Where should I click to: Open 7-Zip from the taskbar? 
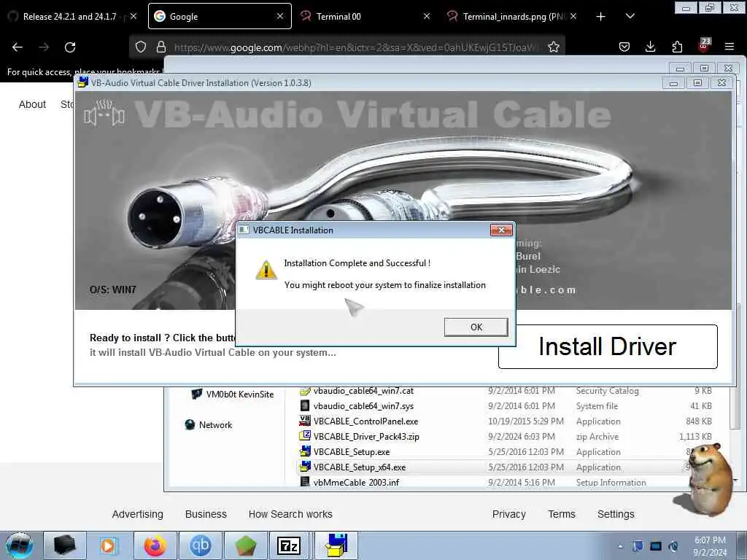pos(289,545)
